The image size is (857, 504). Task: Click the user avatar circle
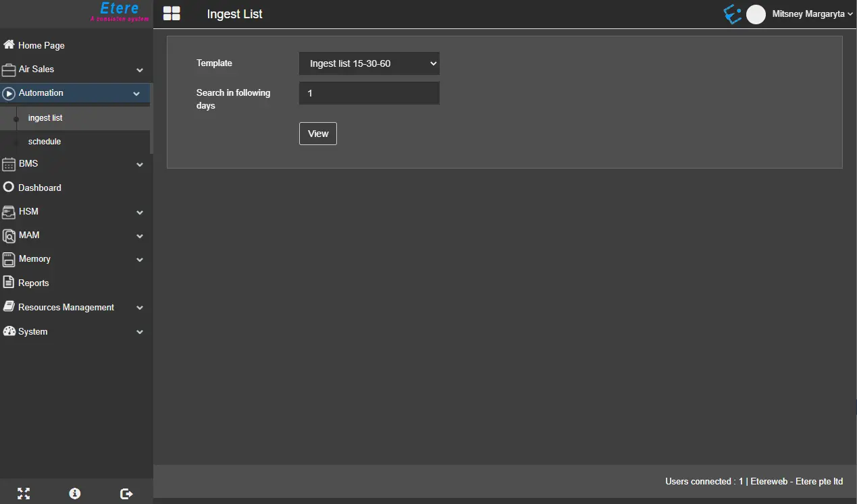point(756,14)
